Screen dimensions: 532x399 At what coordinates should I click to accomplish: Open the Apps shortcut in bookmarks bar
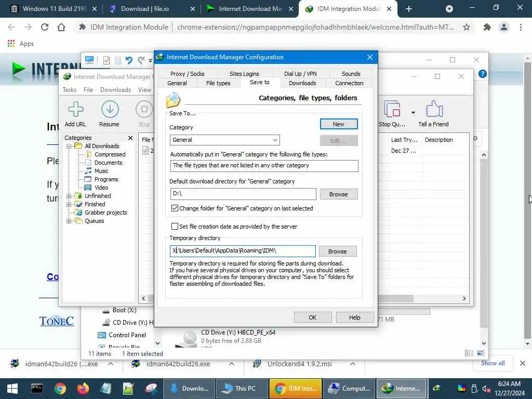[x=20, y=44]
